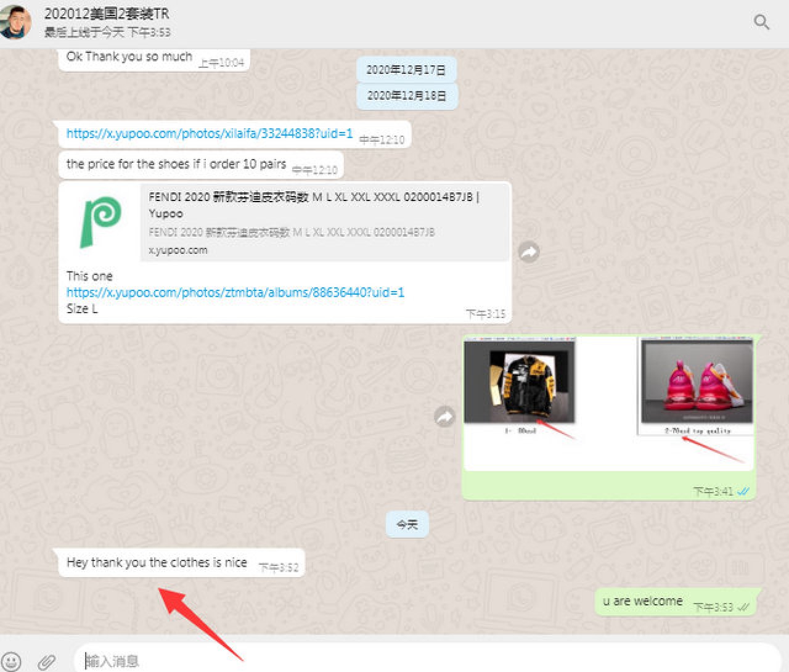Open the yupoo ztmbta albums link

(235, 292)
